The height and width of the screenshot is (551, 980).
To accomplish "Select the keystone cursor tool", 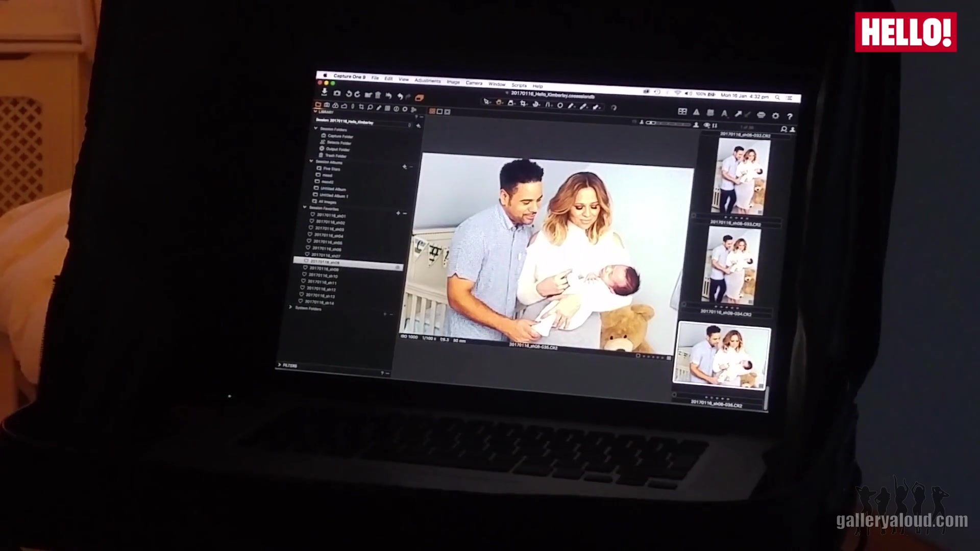I will tap(548, 105).
